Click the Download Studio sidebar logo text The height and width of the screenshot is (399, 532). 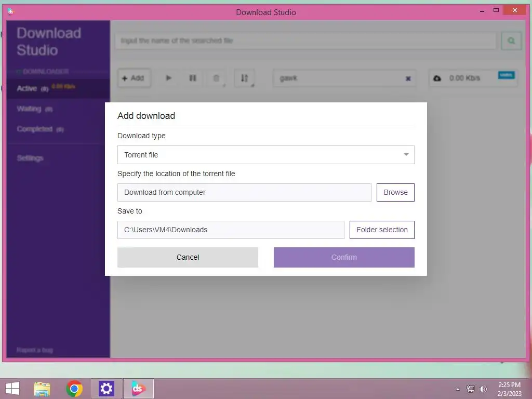(x=49, y=42)
